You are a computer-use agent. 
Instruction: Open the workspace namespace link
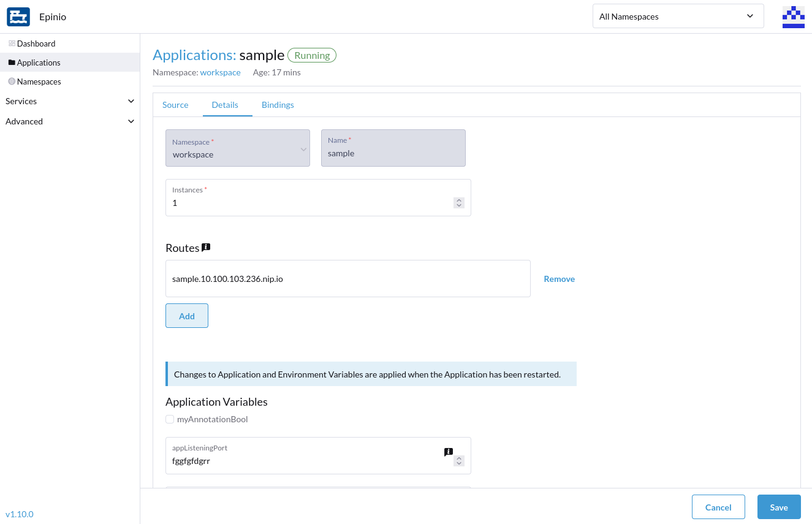pos(220,72)
